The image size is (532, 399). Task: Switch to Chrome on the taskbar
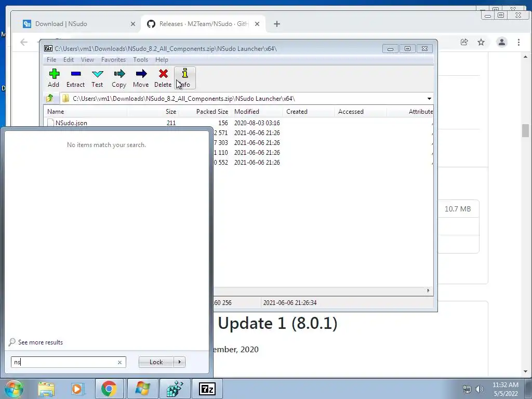pyautogui.click(x=109, y=389)
